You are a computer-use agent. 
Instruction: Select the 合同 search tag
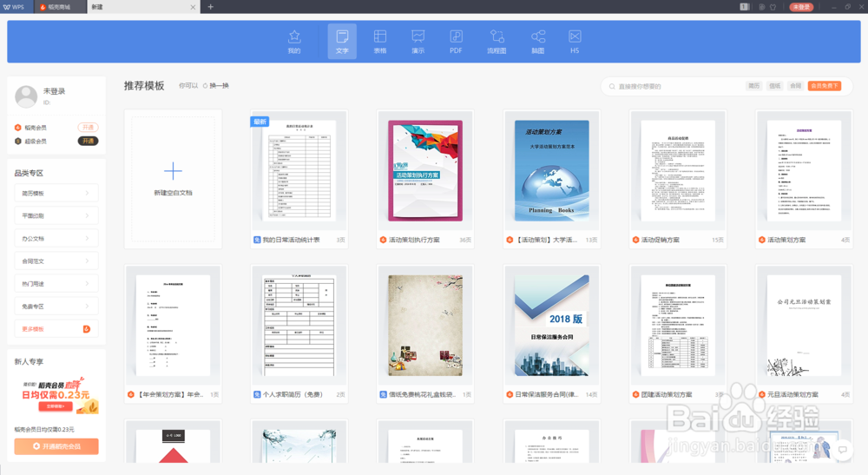[x=795, y=86]
